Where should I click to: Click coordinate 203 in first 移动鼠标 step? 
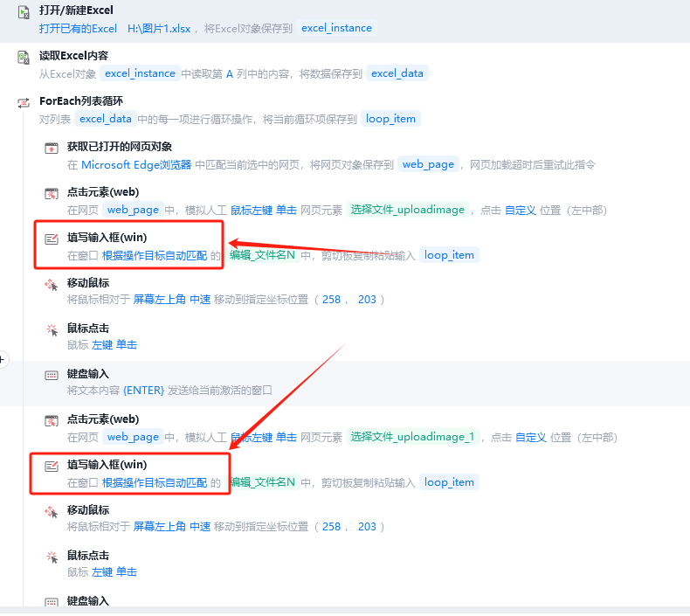tap(367, 300)
